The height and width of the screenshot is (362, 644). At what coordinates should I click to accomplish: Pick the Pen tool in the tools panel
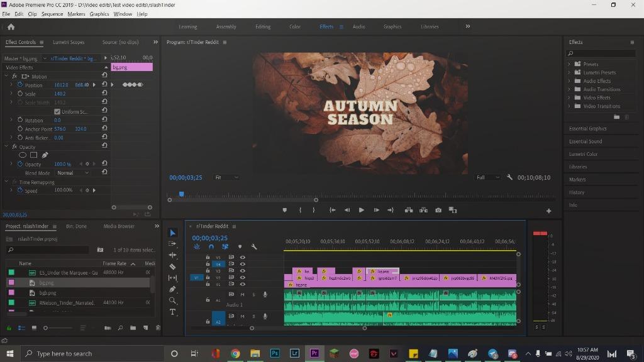coord(173,289)
